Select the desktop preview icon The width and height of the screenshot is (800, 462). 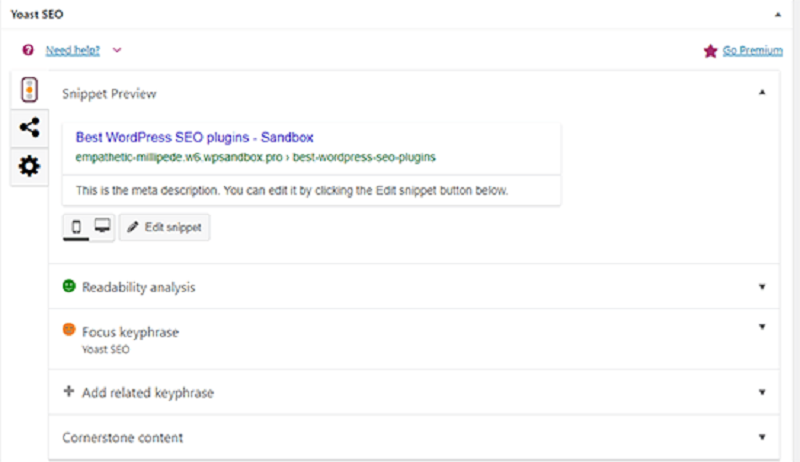[101, 227]
